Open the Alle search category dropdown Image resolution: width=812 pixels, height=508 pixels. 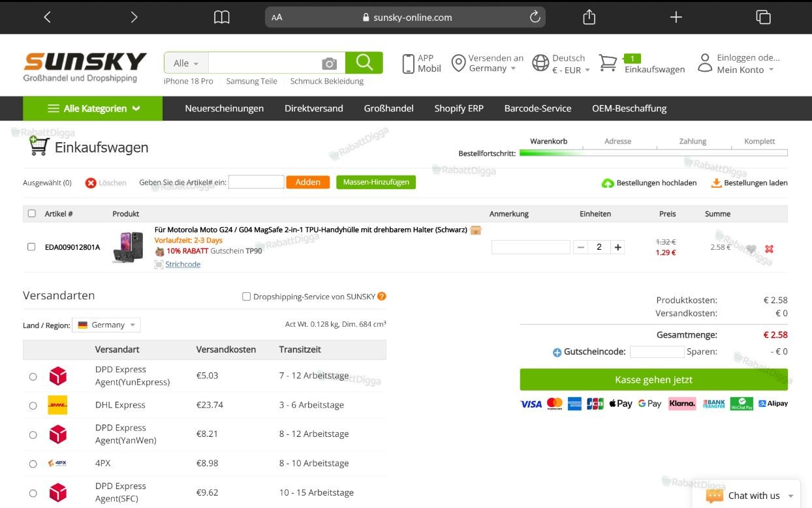click(187, 63)
